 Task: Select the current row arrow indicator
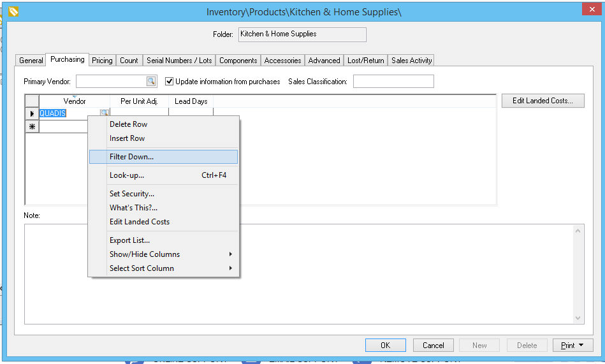32,113
